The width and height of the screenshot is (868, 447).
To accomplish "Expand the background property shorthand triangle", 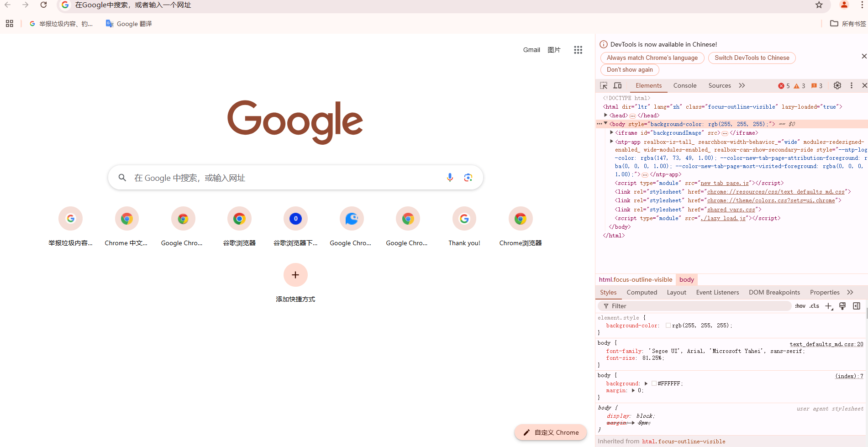I will click(646, 384).
